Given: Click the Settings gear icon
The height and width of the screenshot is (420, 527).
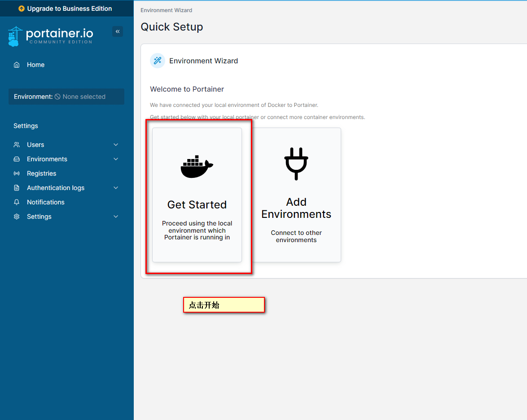Looking at the screenshot, I should 17,217.
